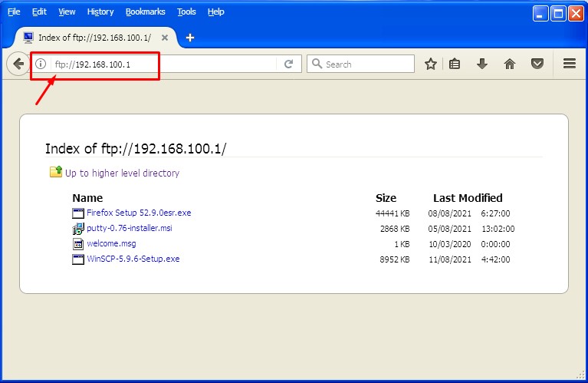This screenshot has width=588, height=383.
Task: Open the Downloads arrow icon
Action: (x=482, y=64)
